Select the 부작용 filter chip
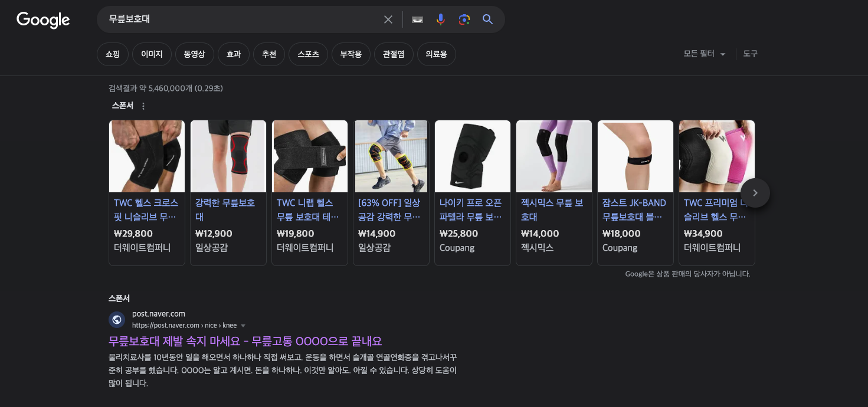 [351, 54]
